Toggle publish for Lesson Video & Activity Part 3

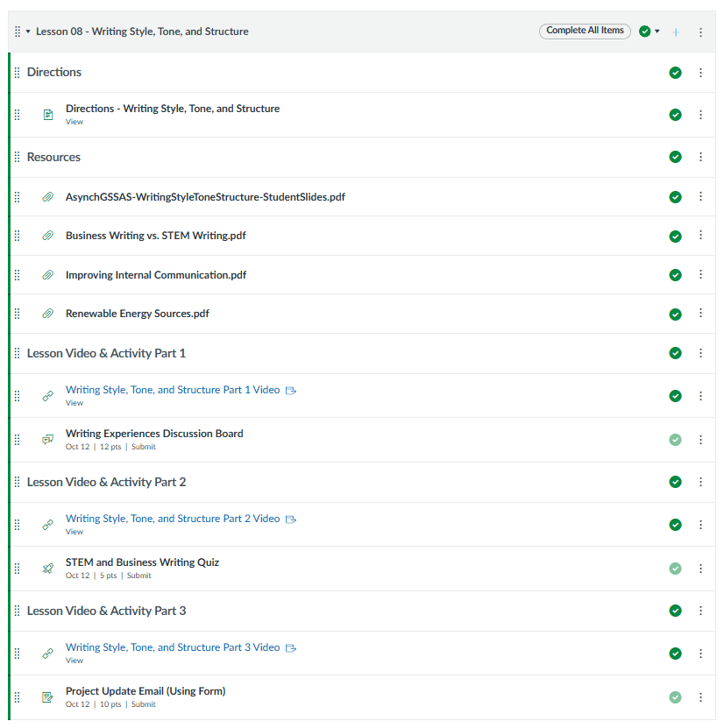click(x=675, y=611)
